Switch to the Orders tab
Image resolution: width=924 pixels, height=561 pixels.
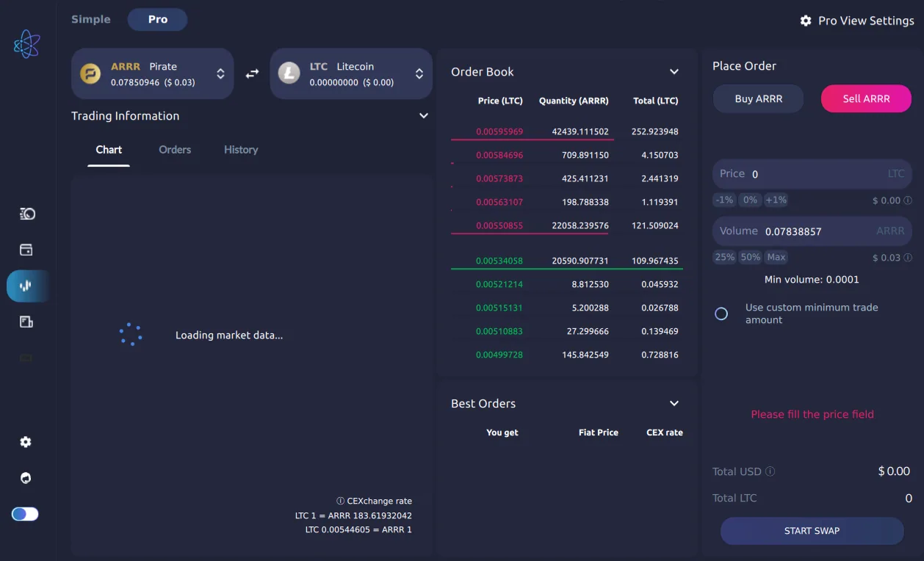(175, 150)
